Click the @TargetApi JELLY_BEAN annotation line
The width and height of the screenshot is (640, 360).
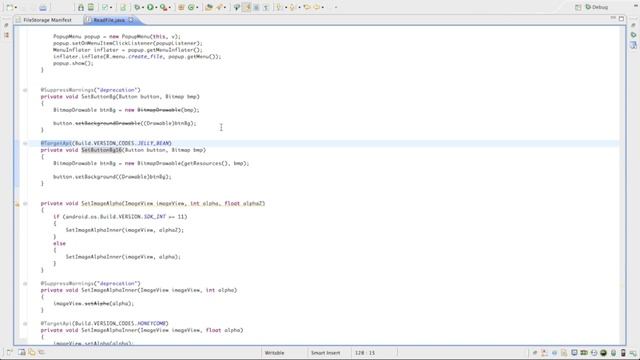106,143
